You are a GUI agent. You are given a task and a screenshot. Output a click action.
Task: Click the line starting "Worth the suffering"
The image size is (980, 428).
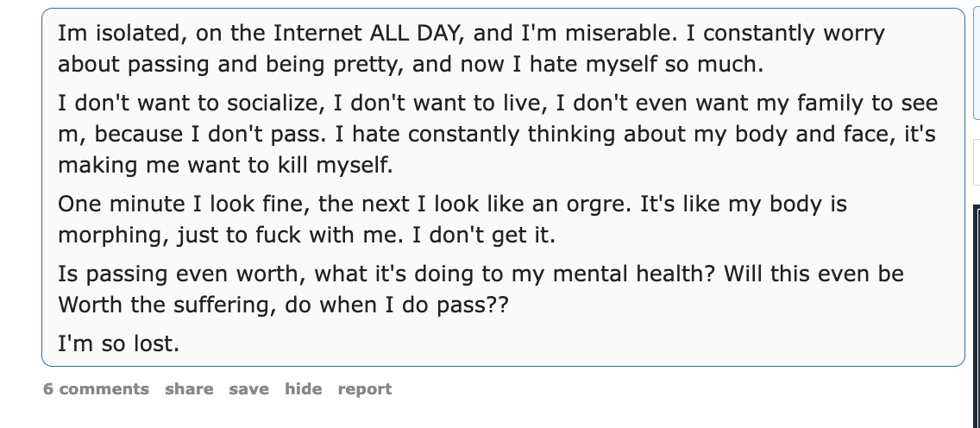point(284,305)
